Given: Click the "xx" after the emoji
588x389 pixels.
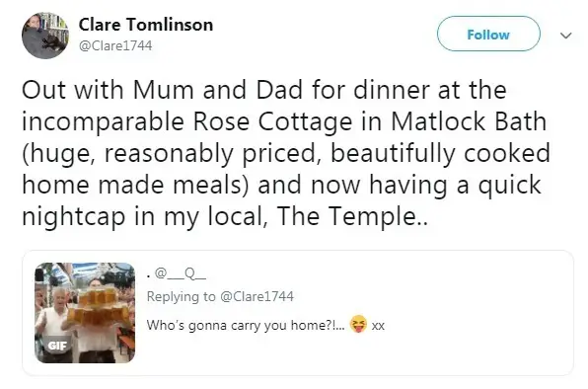Looking at the screenshot, I should click(x=378, y=326).
